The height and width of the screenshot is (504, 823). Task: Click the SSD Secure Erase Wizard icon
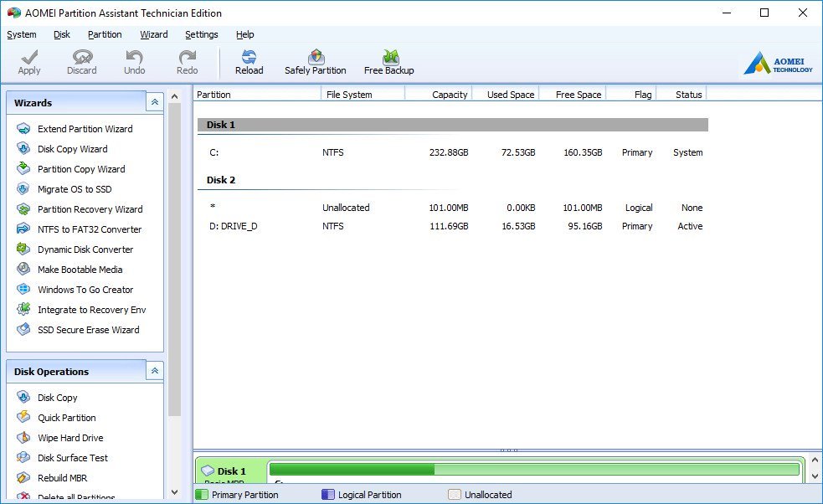[23, 330]
